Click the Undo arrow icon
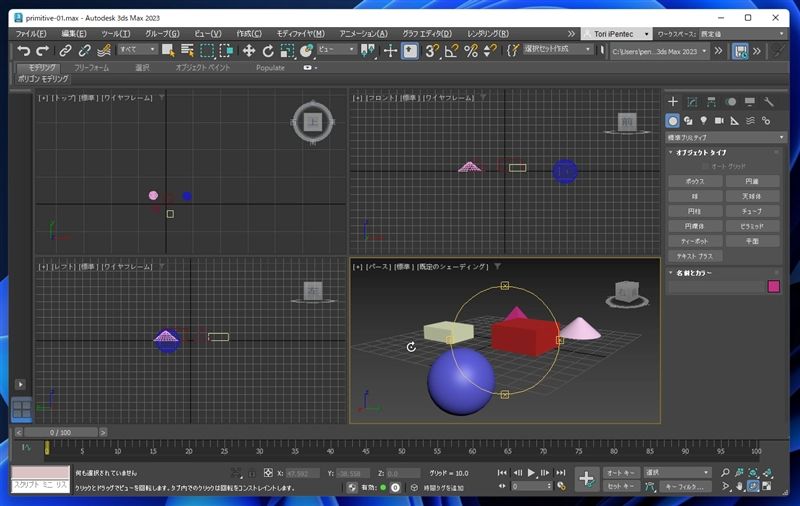The width and height of the screenshot is (800, 506). click(23, 50)
